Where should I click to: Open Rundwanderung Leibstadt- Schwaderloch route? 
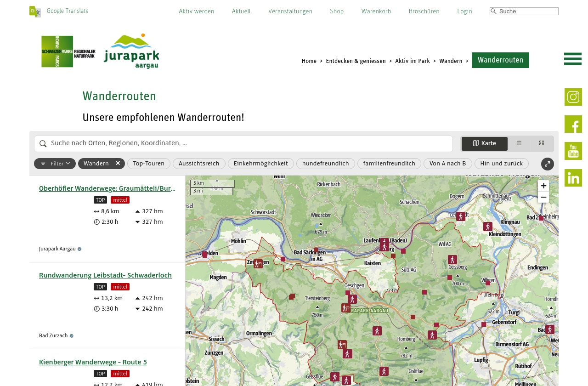point(105,275)
